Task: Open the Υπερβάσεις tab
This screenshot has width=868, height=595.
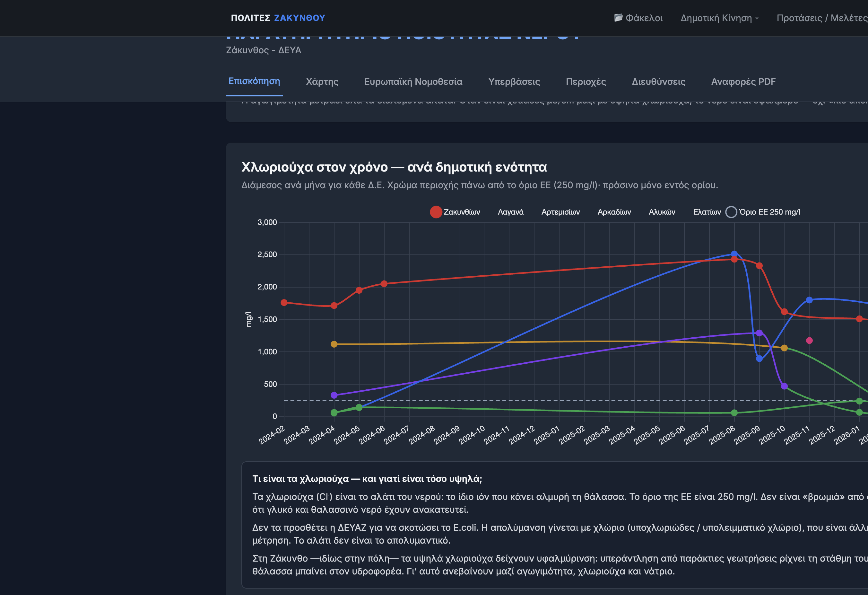Action: tap(514, 82)
